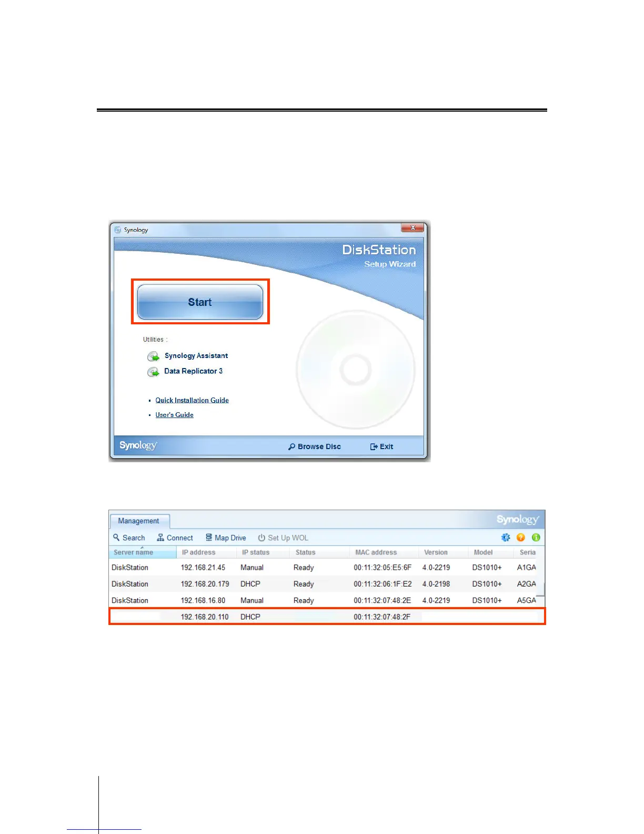Image resolution: width=644 pixels, height=834 pixels.
Task: Sort by Version column header
Action: coord(444,552)
